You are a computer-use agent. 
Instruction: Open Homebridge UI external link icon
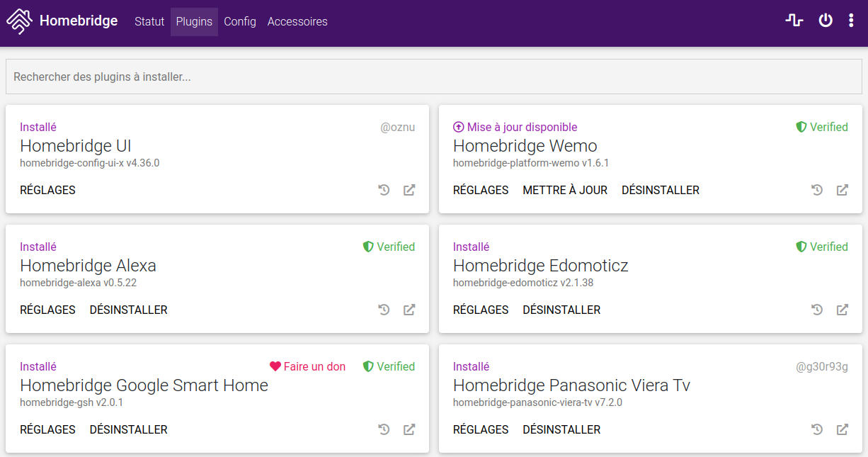click(x=409, y=190)
